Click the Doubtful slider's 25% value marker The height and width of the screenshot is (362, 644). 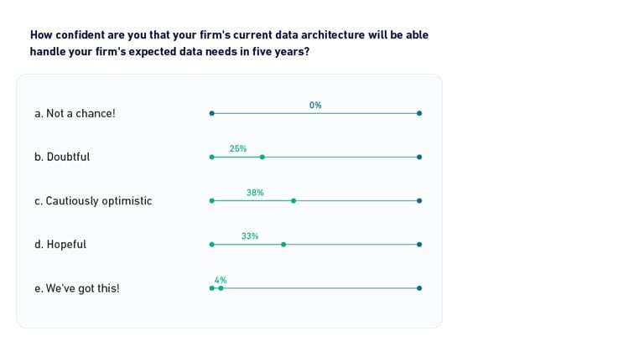[x=262, y=157]
